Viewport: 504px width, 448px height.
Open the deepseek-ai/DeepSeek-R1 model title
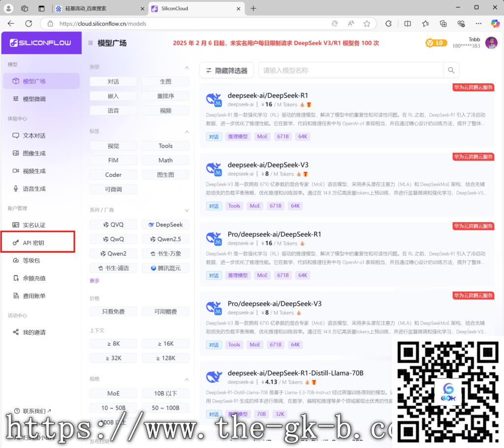pos(268,96)
